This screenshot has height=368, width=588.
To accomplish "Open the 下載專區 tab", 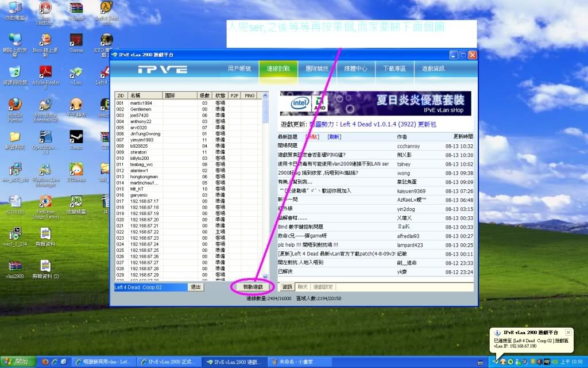I will point(394,69).
